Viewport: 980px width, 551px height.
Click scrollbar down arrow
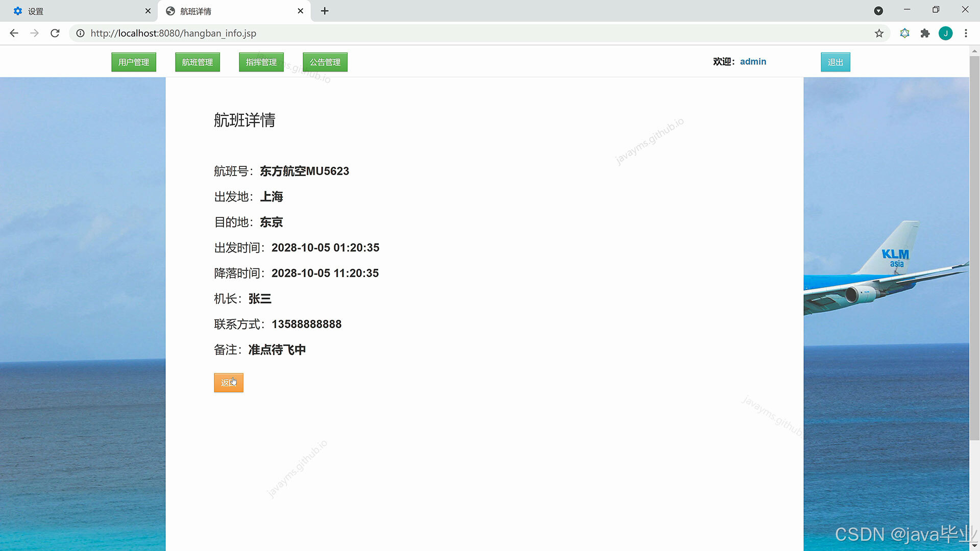[974, 546]
